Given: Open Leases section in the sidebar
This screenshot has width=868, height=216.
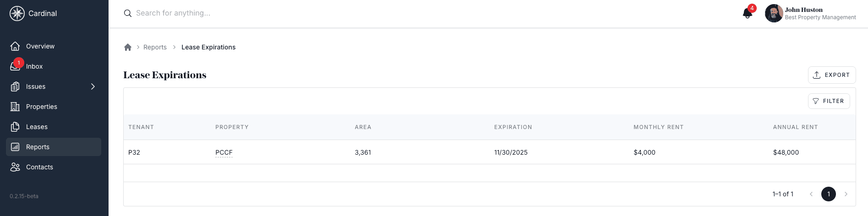Looking at the screenshot, I should 37,127.
